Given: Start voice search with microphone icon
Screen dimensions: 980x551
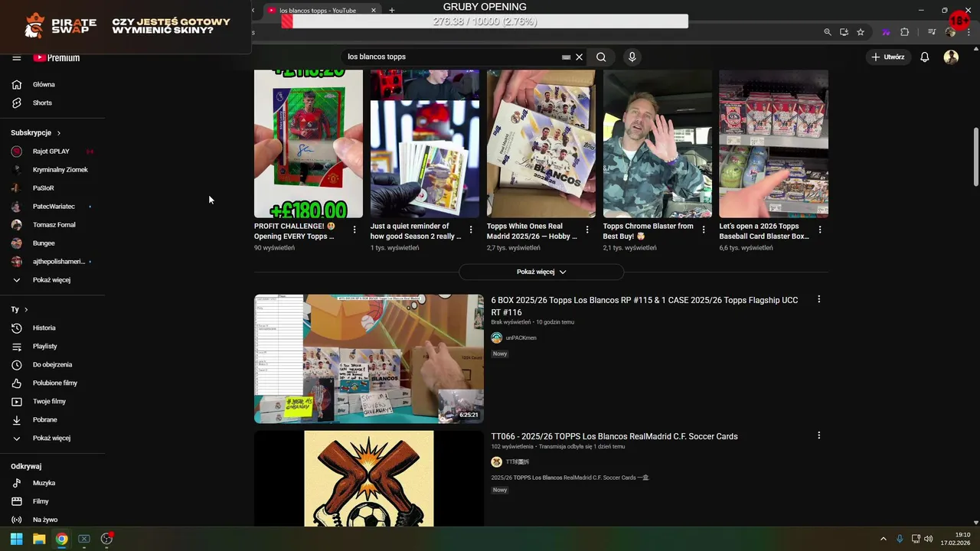Looking at the screenshot, I should pos(632,57).
